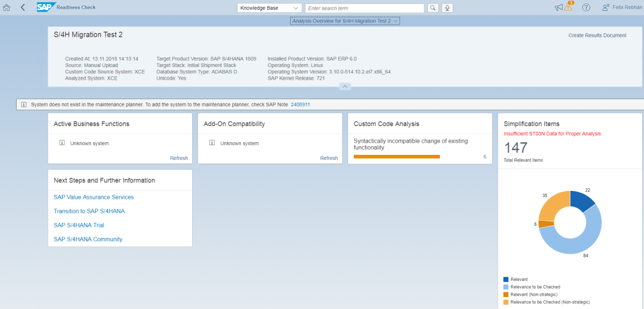Open SAP S/4HANA Trial link
This screenshot has width=644, height=309.
coord(79,225)
